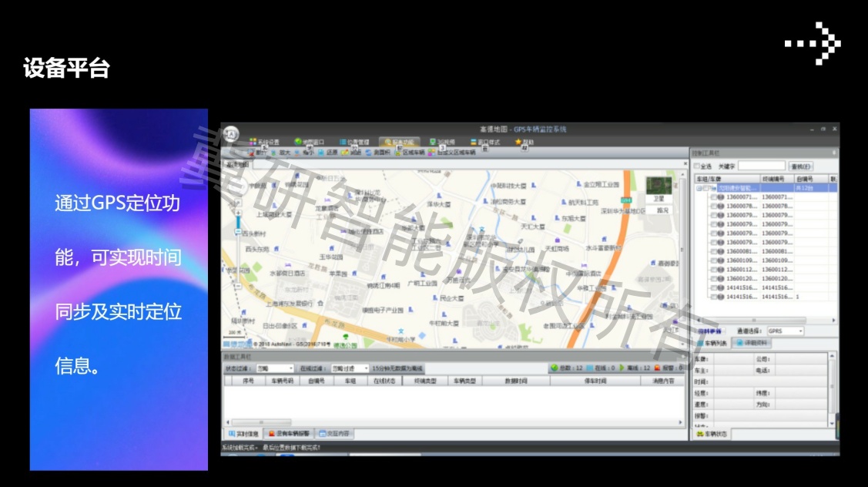Sort by the 车组/车牌 column header

coord(727,179)
